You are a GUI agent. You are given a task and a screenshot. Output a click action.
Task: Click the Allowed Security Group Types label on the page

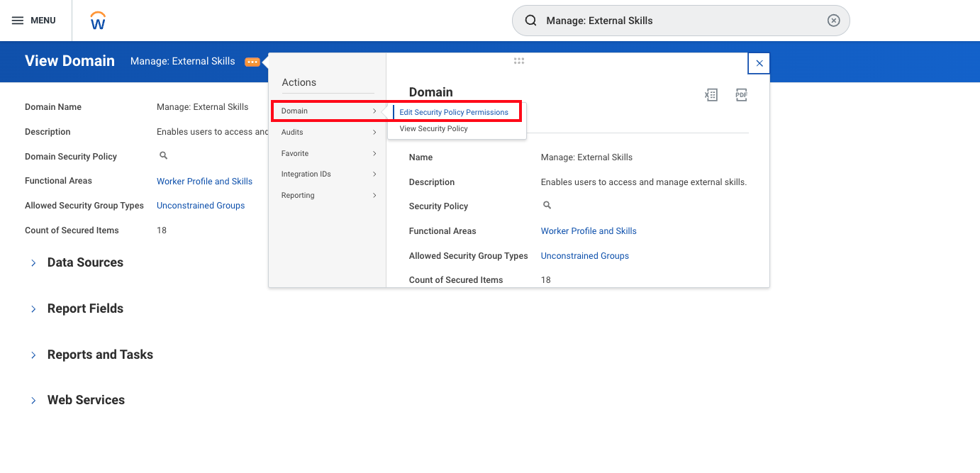click(x=84, y=206)
